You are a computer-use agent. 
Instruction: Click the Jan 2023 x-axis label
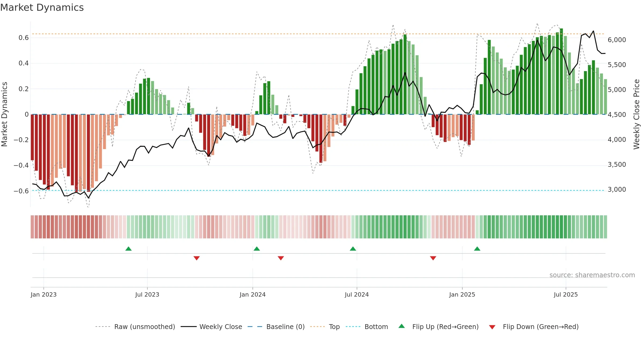(x=44, y=295)
